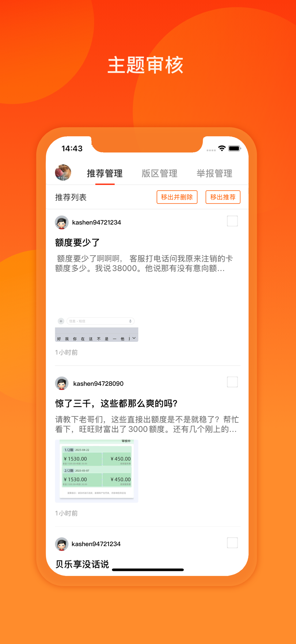Tap the Wi-Fi status icon
296x644 pixels.
pyautogui.click(x=222, y=148)
